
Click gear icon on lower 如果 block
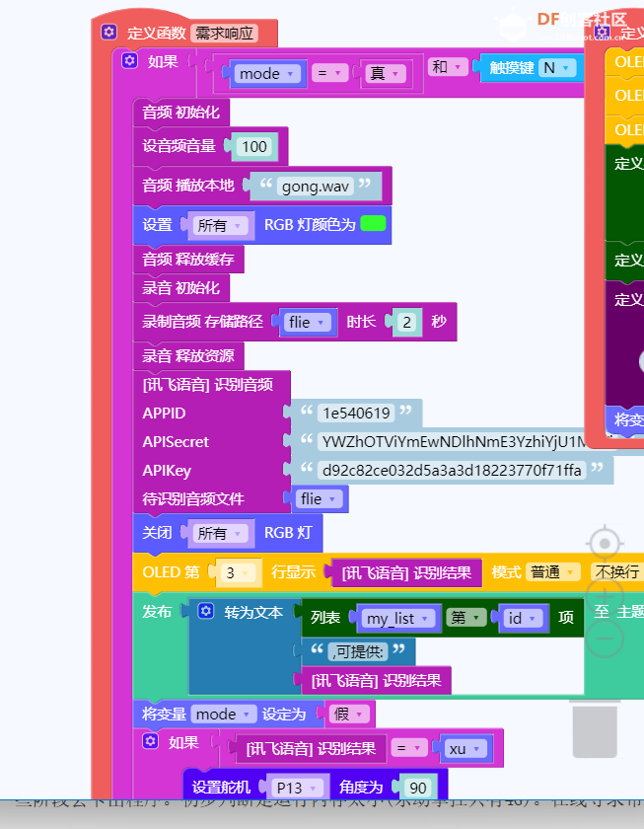click(151, 741)
